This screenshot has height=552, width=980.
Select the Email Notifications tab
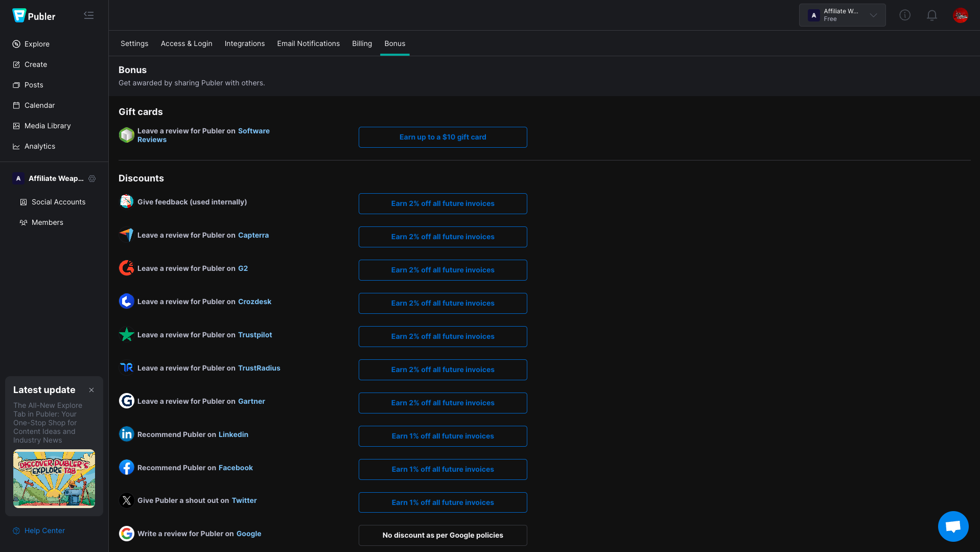(308, 44)
